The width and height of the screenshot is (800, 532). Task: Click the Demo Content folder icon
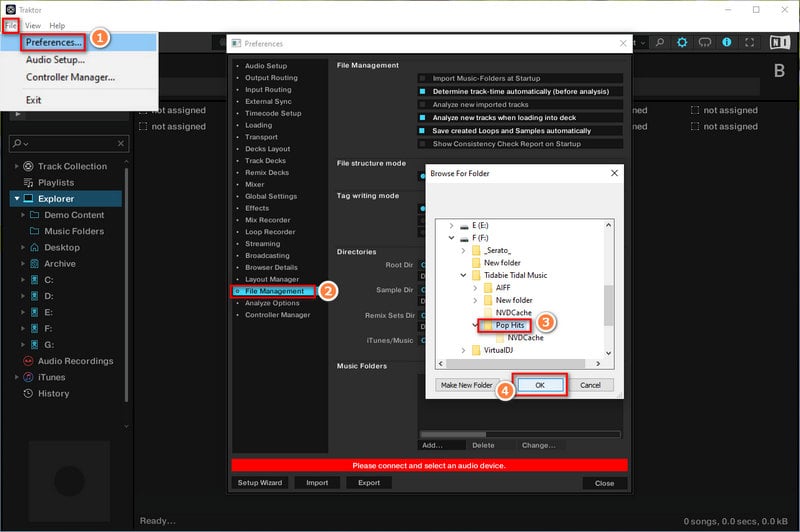coord(35,215)
